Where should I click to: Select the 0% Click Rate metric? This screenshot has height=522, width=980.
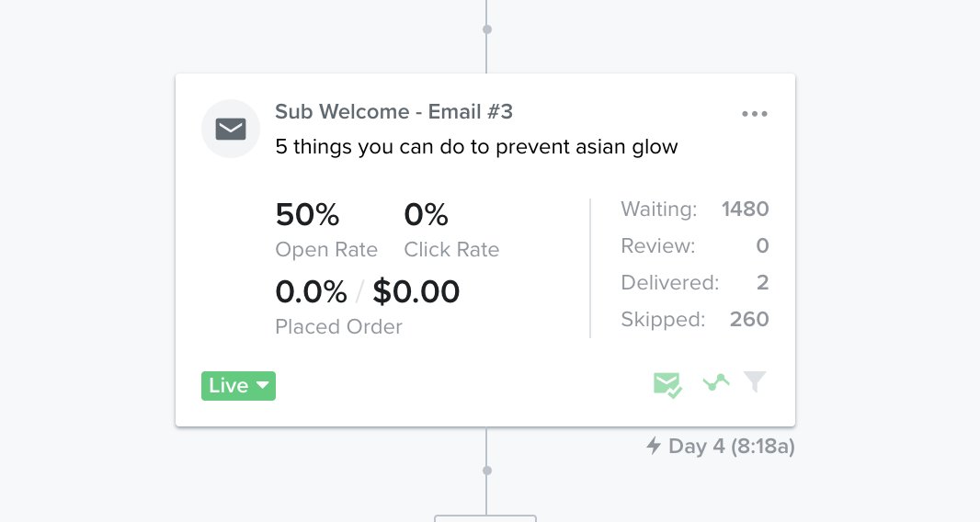(426, 215)
